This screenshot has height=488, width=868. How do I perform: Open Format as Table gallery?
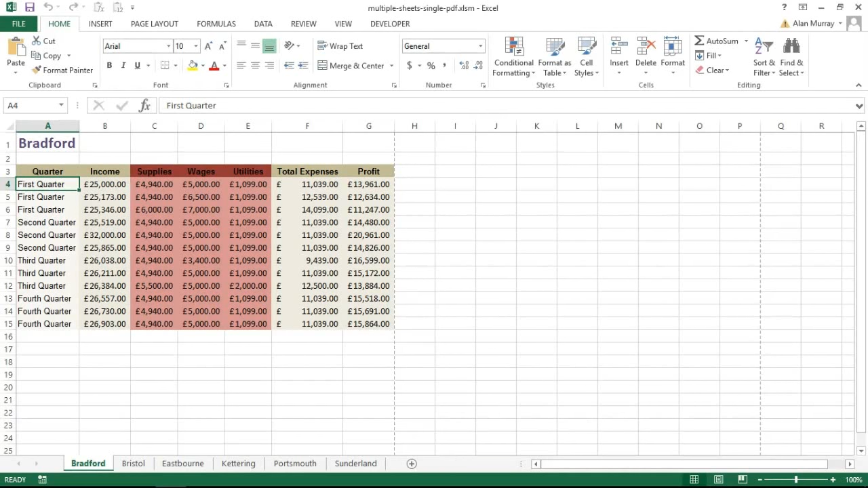point(555,57)
